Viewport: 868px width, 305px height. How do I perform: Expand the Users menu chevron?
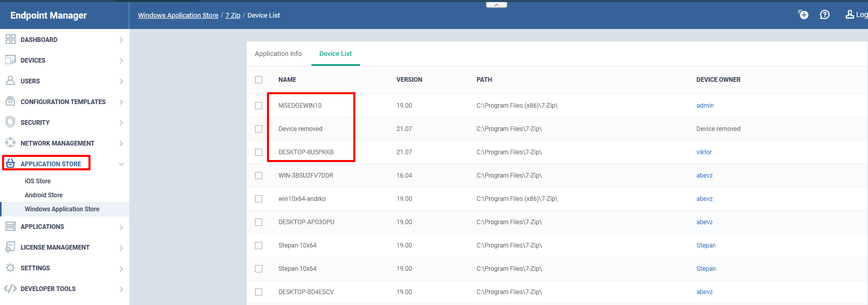121,81
